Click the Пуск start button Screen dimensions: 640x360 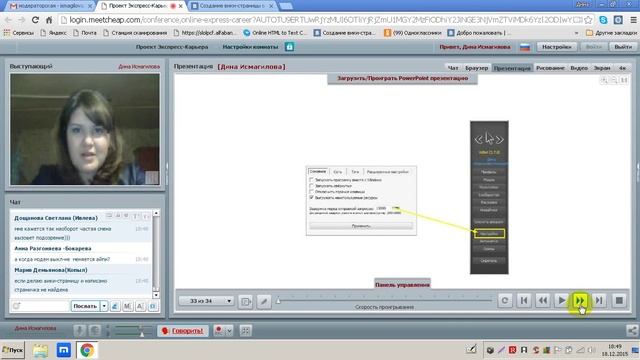point(13,350)
